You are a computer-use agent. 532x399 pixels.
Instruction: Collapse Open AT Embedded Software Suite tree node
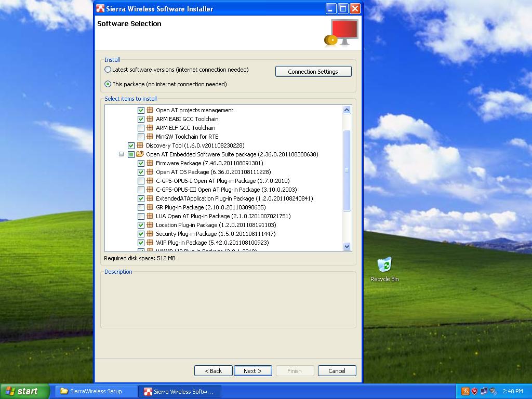click(121, 154)
